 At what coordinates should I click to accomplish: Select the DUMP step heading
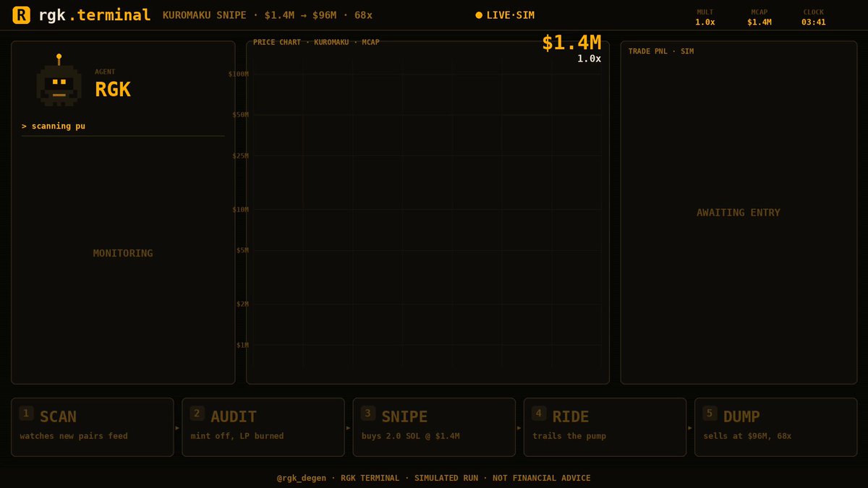point(741,416)
